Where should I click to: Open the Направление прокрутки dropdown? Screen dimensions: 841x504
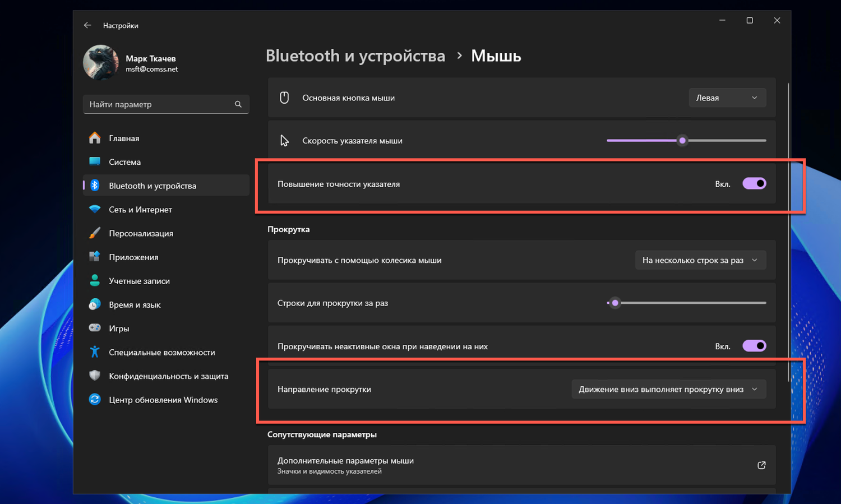[x=668, y=389]
